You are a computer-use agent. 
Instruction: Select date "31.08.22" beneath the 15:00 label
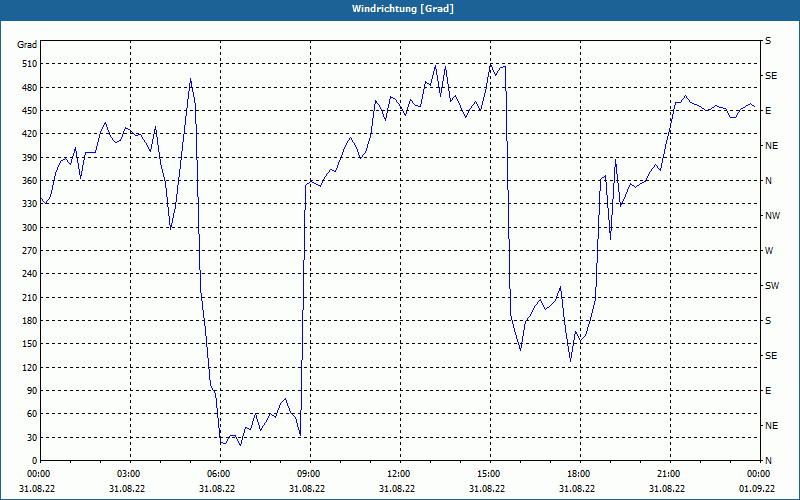point(487,489)
